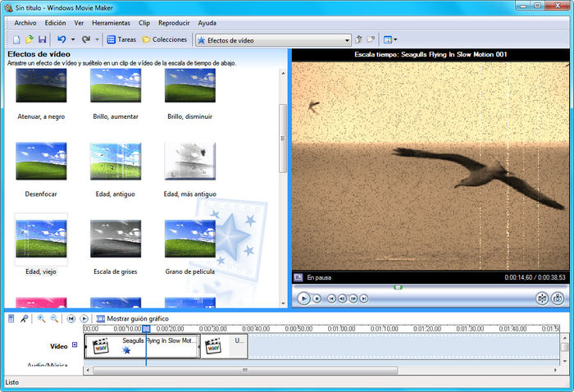Screen dimensions: 574x392
Task: Click the rewind timeline icon
Action: tap(71, 318)
